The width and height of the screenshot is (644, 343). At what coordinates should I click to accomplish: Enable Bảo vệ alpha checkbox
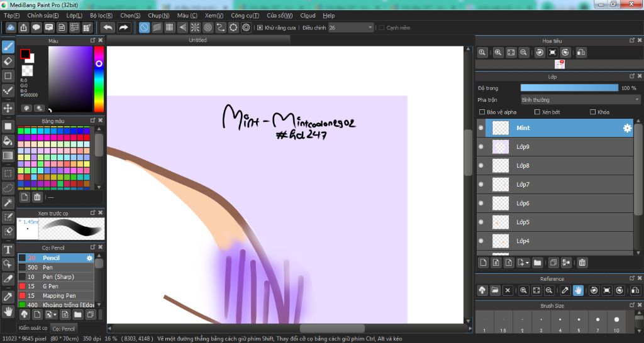coord(482,112)
